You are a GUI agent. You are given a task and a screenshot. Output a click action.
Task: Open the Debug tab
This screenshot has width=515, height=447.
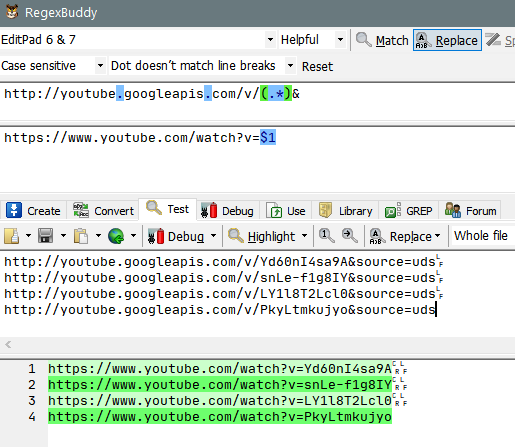tap(227, 211)
